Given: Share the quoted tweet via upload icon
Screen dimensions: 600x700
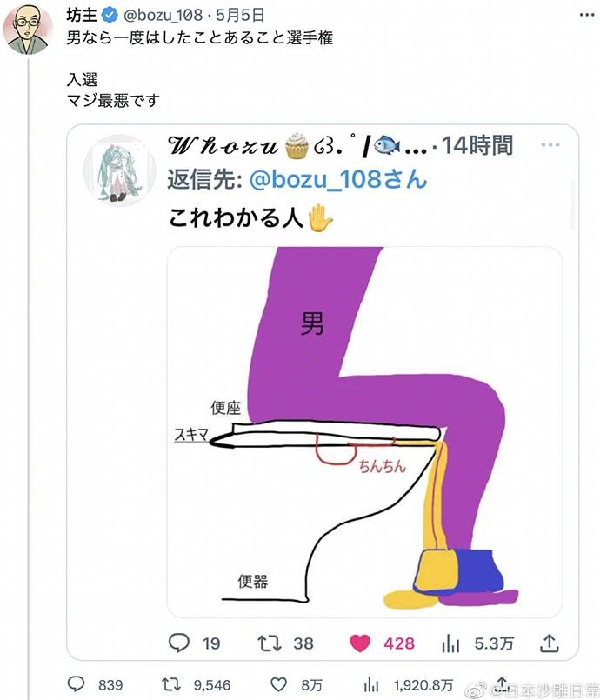Looking at the screenshot, I should 550,643.
